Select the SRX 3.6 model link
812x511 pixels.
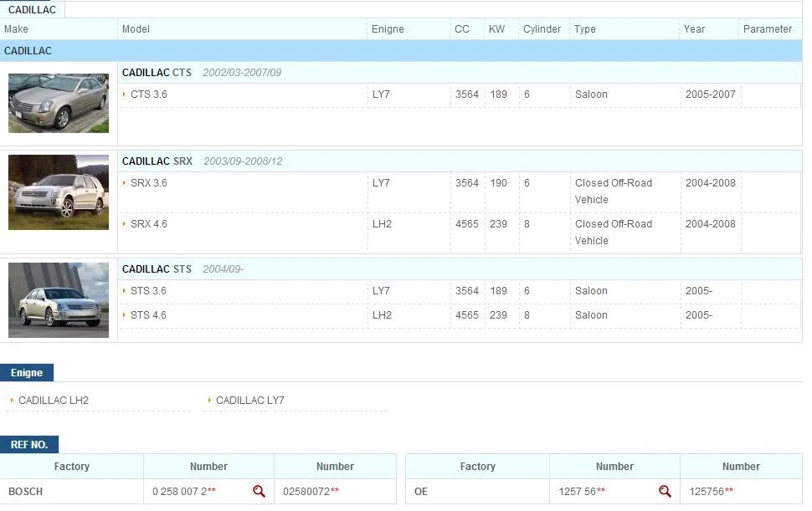coord(149,182)
